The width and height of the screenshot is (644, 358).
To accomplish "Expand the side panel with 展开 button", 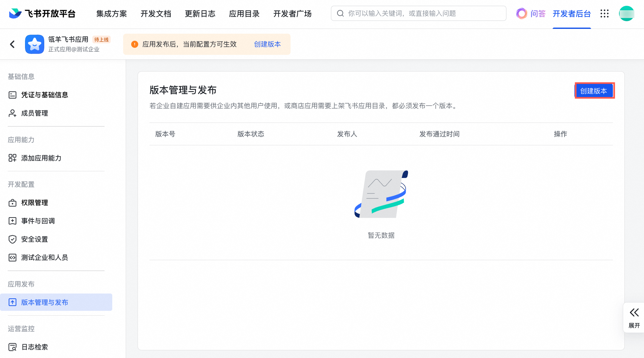I will (634, 318).
